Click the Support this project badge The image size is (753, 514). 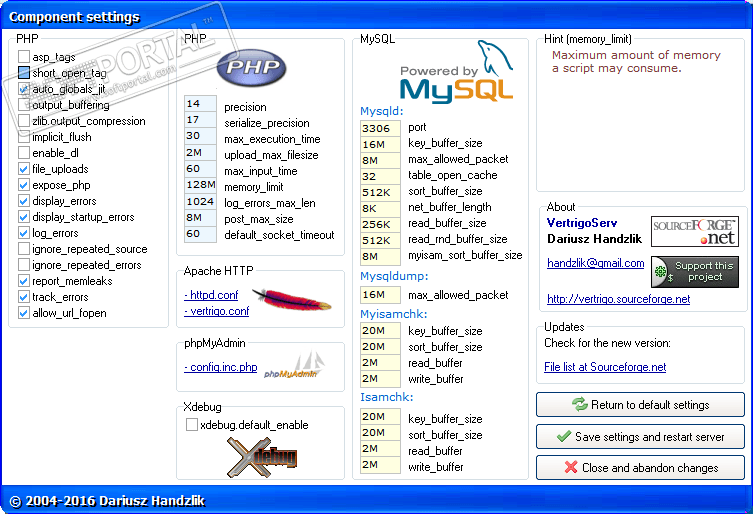click(x=694, y=271)
